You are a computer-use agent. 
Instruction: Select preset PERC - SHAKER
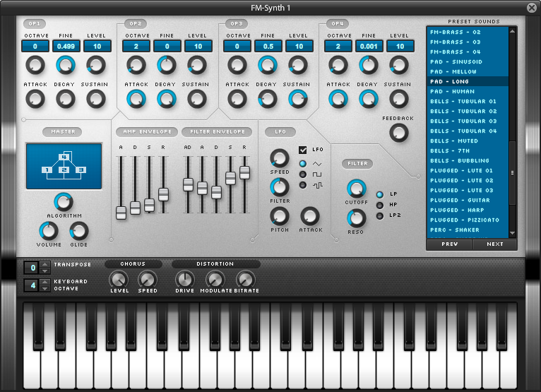tap(468, 230)
